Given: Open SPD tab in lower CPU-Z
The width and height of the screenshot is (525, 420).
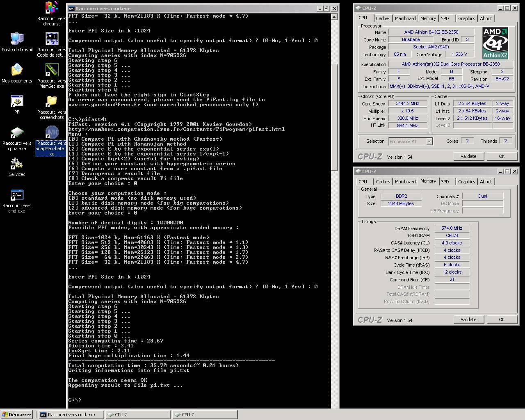Looking at the screenshot, I should click(445, 182).
